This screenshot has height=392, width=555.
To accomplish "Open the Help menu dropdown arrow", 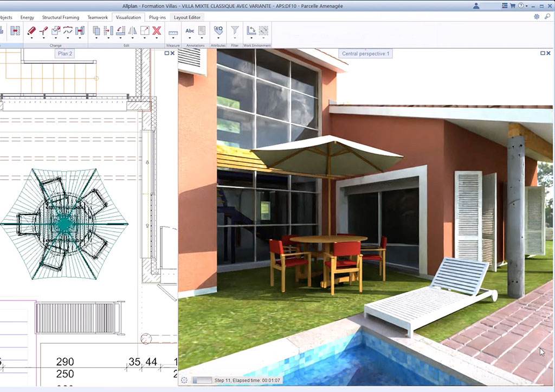I will [526, 6].
